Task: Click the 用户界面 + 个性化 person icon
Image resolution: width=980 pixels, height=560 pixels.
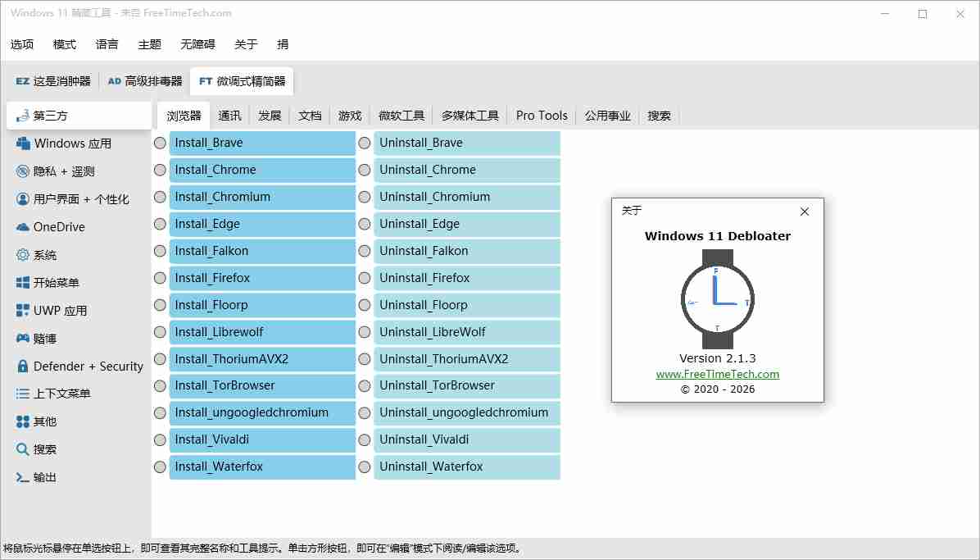Action: [x=22, y=199]
